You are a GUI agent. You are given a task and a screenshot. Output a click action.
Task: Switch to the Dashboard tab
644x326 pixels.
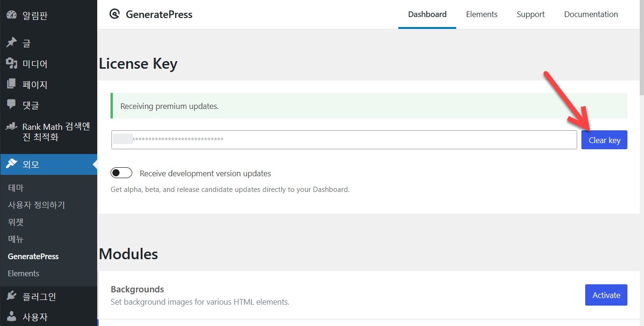tap(427, 14)
